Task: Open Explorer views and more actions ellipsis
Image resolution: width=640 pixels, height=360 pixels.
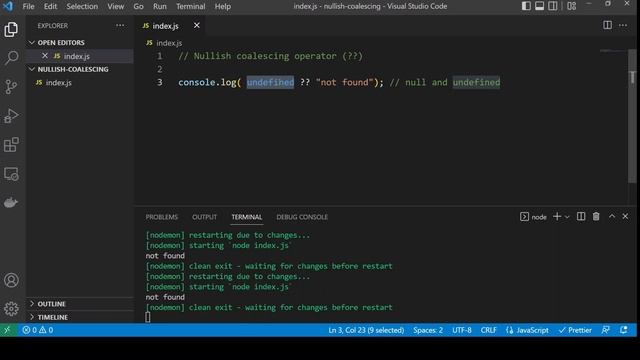Action: tap(120, 25)
